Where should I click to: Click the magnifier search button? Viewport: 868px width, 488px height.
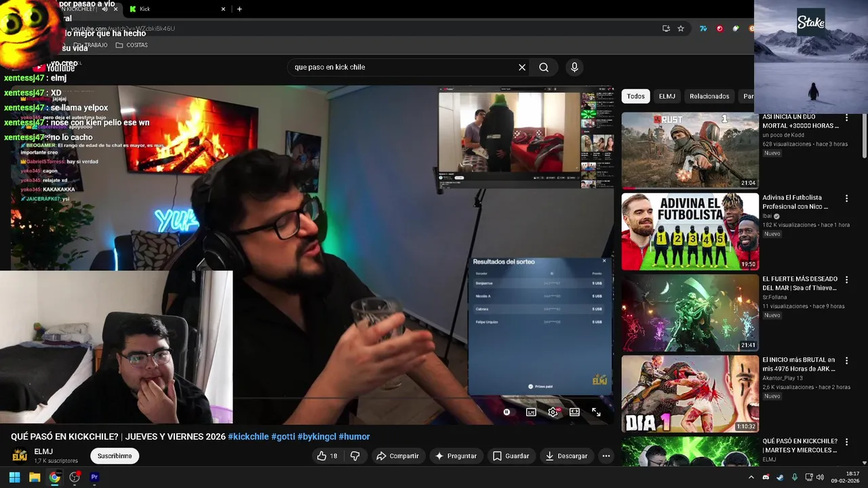(x=544, y=67)
